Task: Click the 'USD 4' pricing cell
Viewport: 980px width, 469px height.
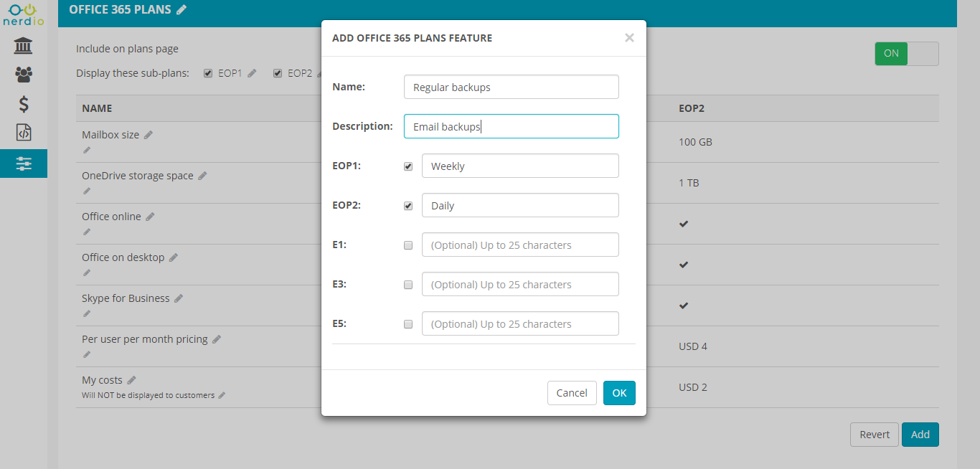Action: click(693, 346)
